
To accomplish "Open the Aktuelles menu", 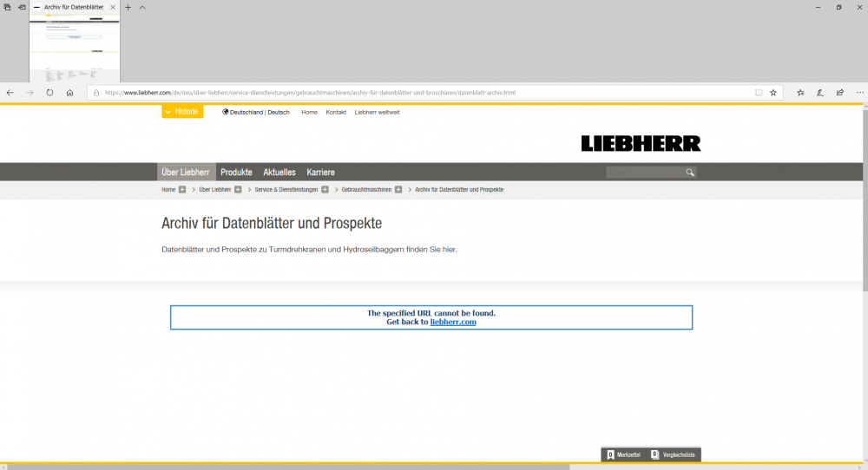I will (279, 172).
